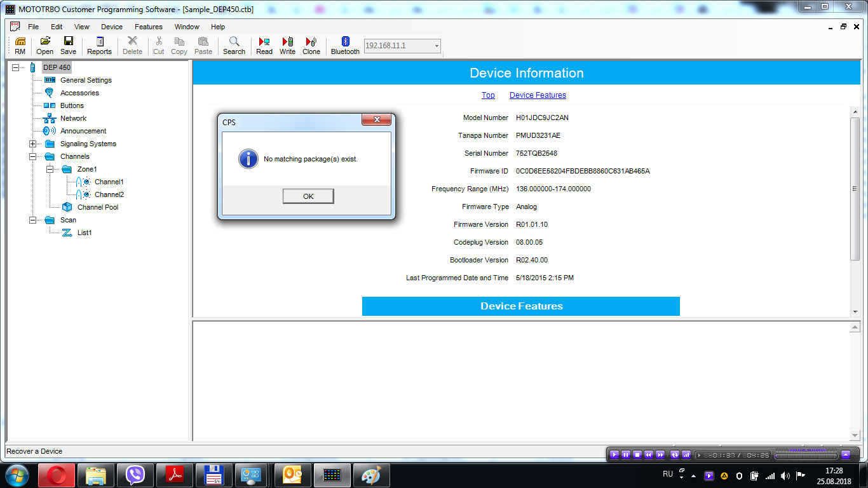Screen dimensions: 868x488
Task: Click OK in the CPS dialog
Action: coord(308,196)
